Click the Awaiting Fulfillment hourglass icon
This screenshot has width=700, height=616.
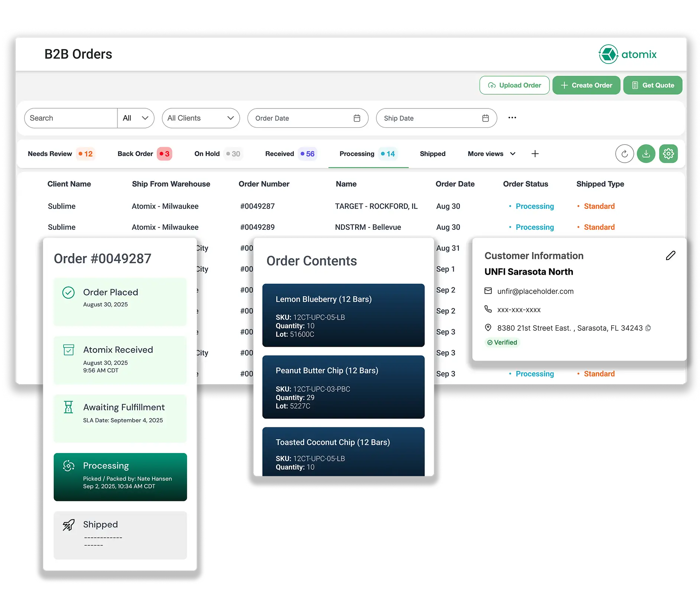[68, 407]
